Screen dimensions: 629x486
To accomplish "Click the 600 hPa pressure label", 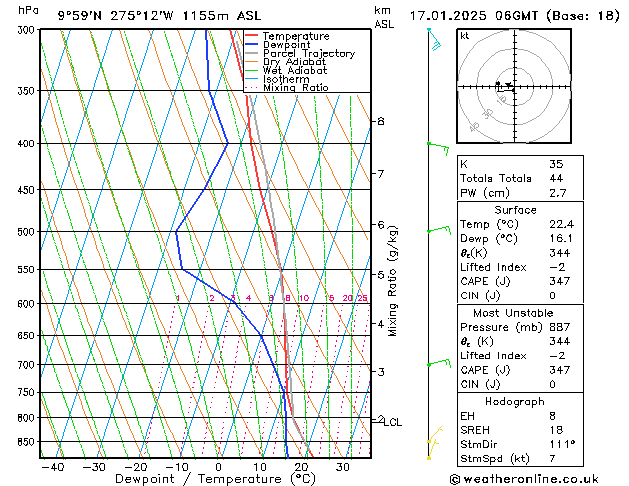I will (x=28, y=304).
